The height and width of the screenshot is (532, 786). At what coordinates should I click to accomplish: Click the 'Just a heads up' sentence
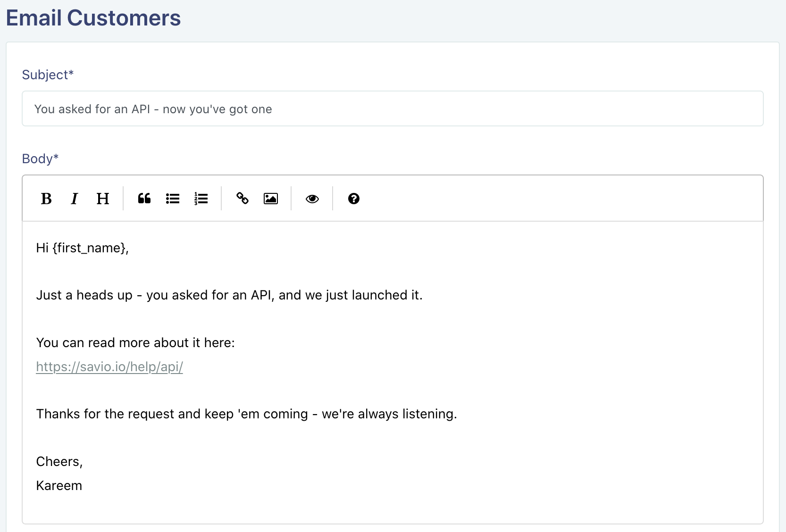pos(229,295)
